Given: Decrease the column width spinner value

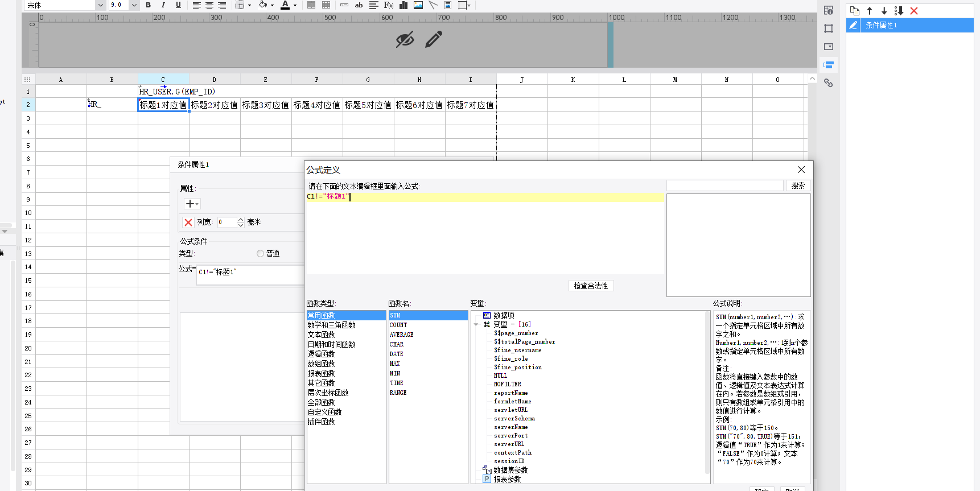Looking at the screenshot, I should 241,225.
